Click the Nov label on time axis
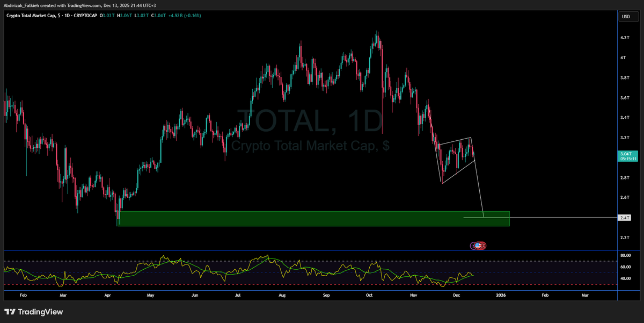The height and width of the screenshot is (323, 644). (413, 295)
